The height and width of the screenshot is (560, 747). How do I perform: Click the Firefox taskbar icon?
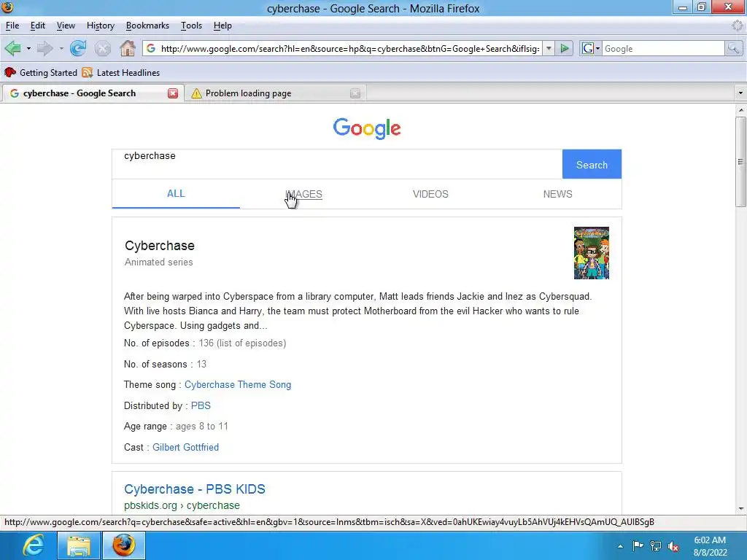pos(124,545)
